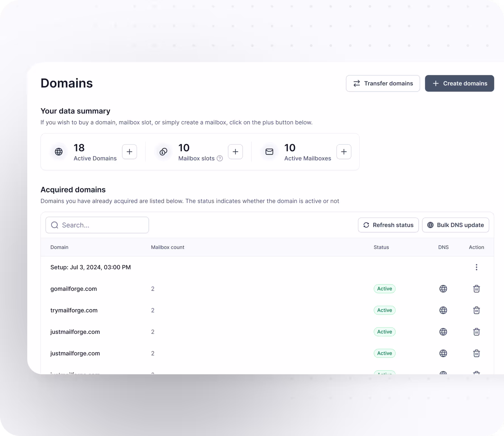Click Transfer domains button
The width and height of the screenshot is (504, 436).
pyautogui.click(x=383, y=83)
